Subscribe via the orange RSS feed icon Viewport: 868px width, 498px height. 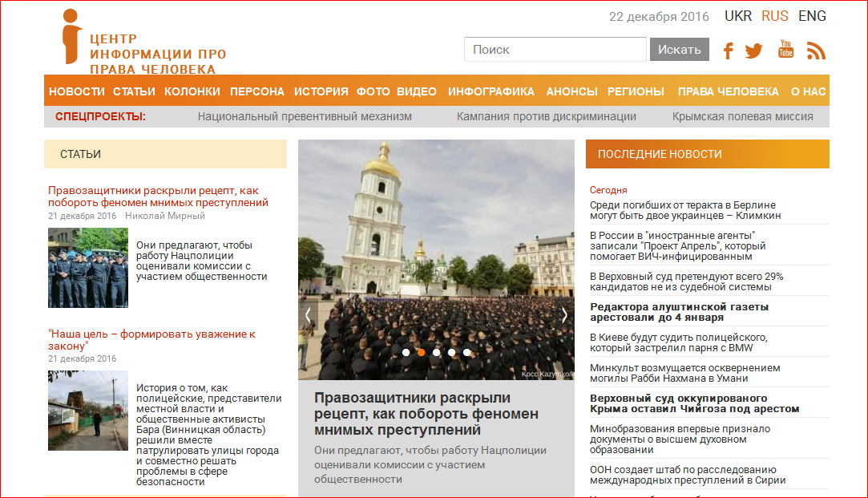click(x=815, y=50)
